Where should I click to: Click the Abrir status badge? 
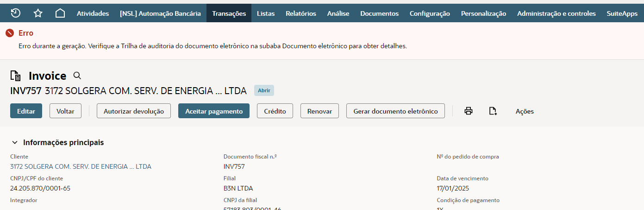264,90
